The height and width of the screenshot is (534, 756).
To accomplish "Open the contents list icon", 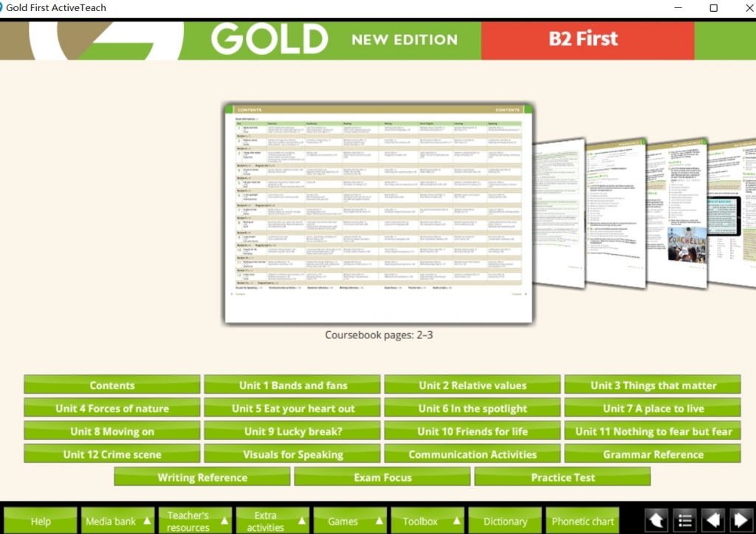I will [x=684, y=521].
